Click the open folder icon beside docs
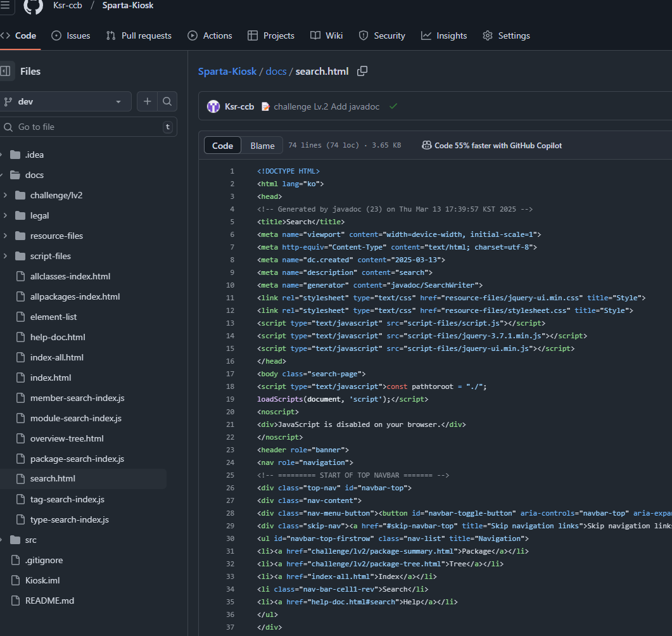Image resolution: width=672 pixels, height=636 pixels. [15, 175]
